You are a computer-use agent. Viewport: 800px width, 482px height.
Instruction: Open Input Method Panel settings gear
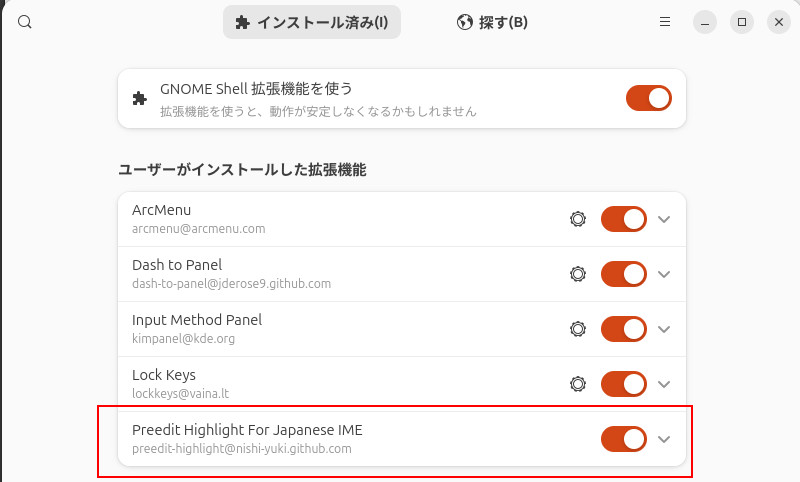(577, 328)
